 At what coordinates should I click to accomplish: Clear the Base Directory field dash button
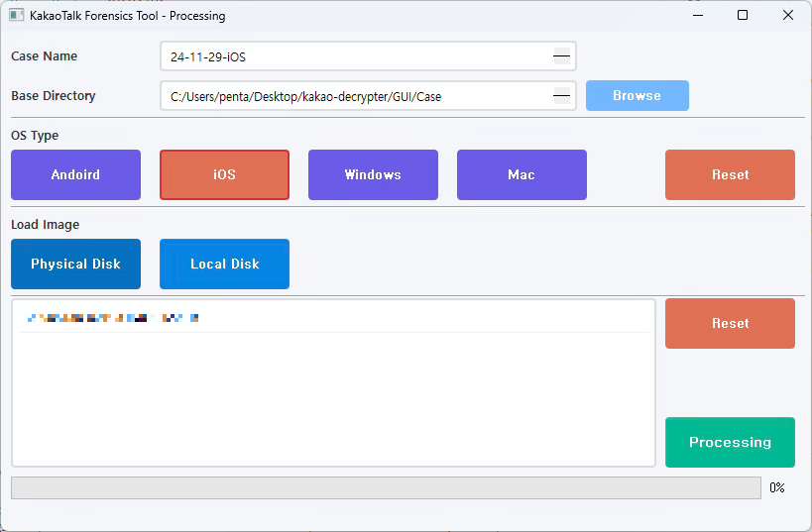coord(562,96)
